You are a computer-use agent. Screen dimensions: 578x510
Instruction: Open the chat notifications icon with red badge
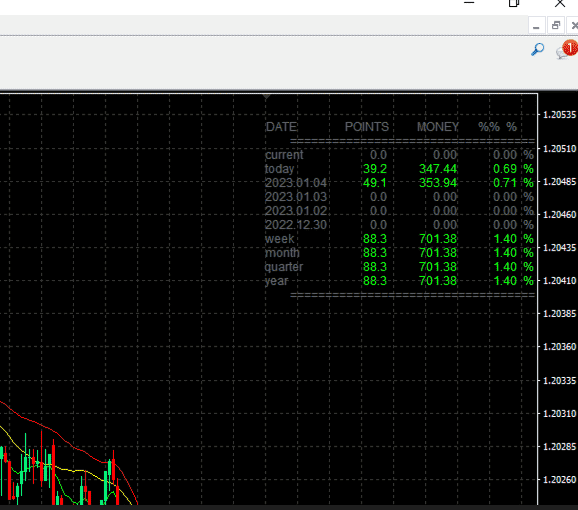[x=567, y=49]
